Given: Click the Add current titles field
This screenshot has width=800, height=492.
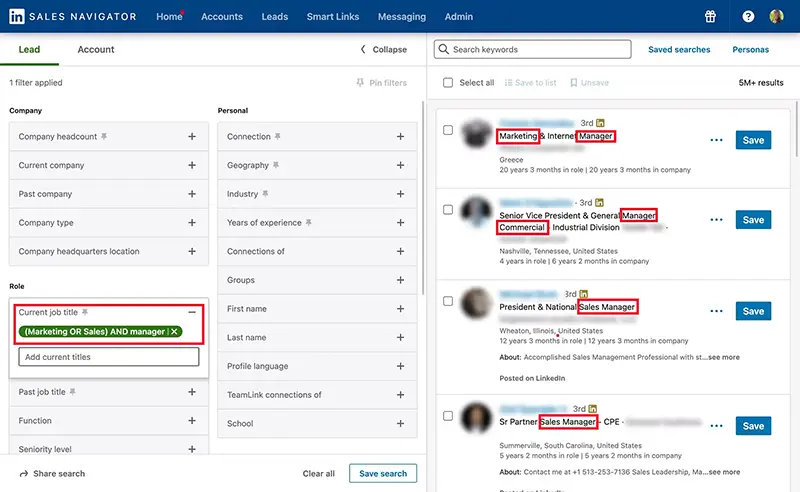Looking at the screenshot, I should [109, 357].
